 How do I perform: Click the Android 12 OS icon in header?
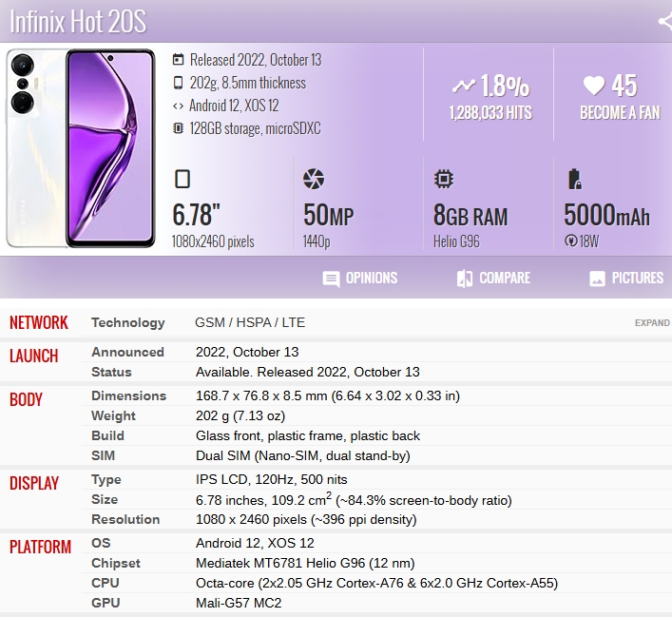click(178, 106)
